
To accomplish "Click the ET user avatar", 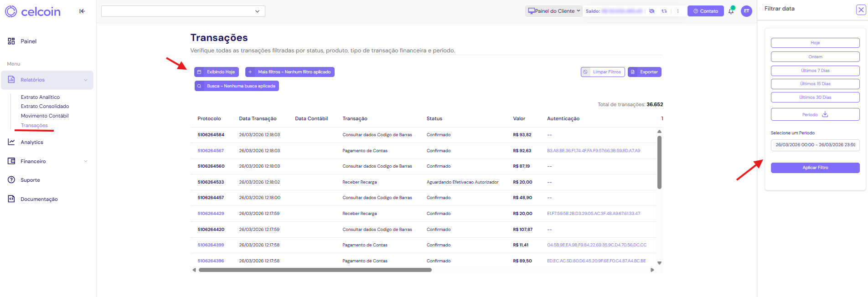I will 746,11.
